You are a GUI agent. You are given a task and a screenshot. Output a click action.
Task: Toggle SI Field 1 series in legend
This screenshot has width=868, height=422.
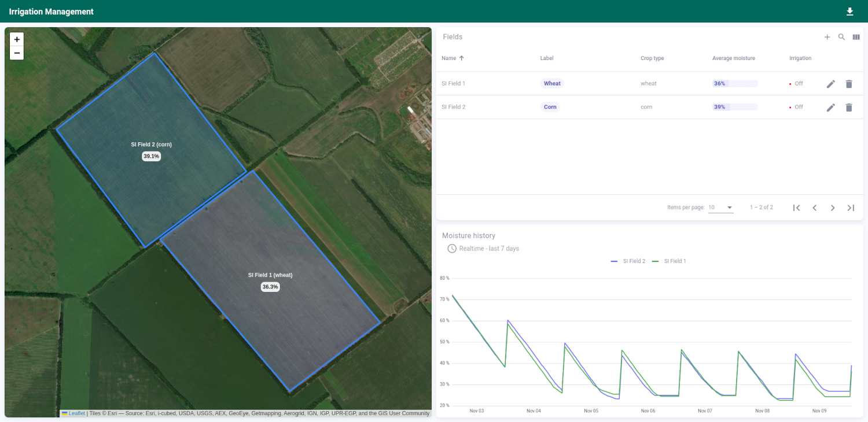click(670, 261)
